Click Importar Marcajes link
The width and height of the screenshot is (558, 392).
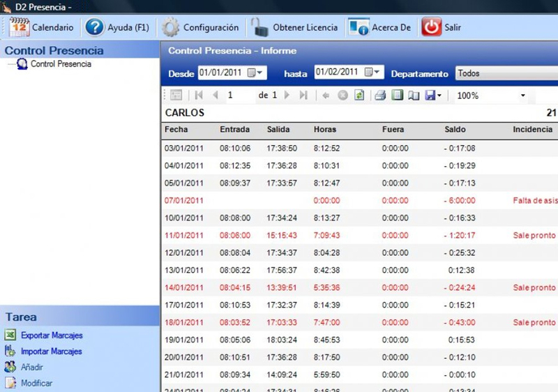pyautogui.click(x=51, y=352)
